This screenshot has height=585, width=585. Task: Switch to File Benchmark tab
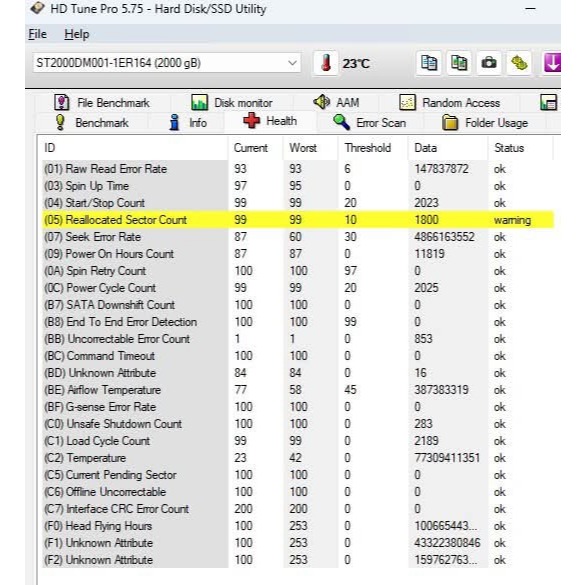pyautogui.click(x=102, y=103)
